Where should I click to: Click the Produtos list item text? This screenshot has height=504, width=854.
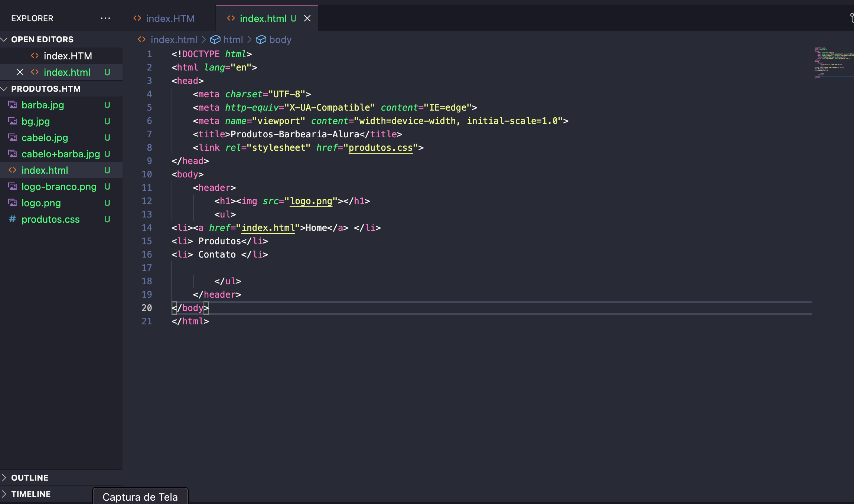tap(220, 241)
